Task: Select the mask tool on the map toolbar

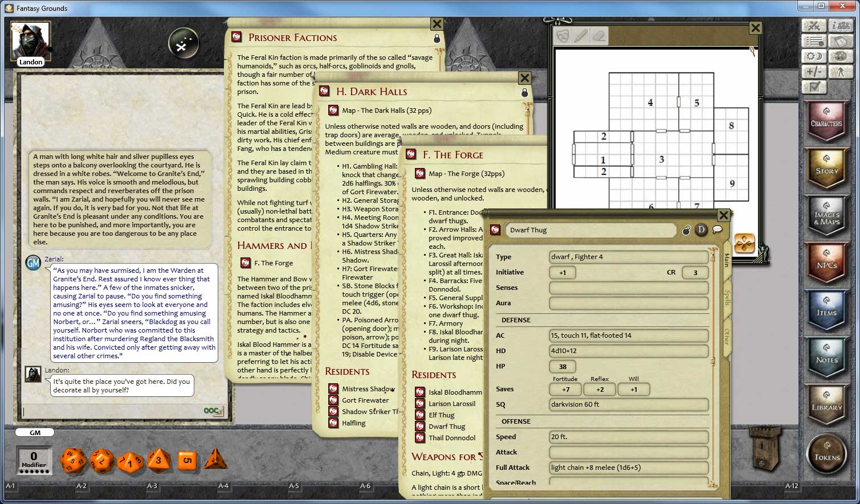Action: (x=561, y=36)
